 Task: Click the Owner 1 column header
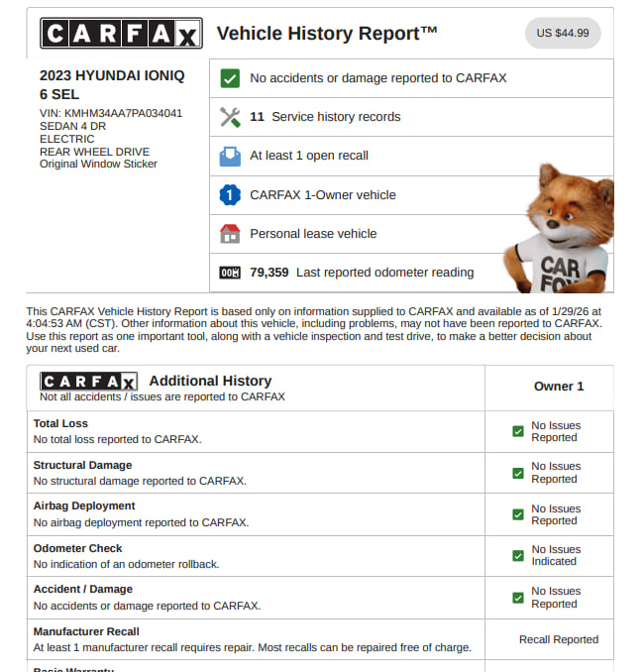pyautogui.click(x=559, y=387)
